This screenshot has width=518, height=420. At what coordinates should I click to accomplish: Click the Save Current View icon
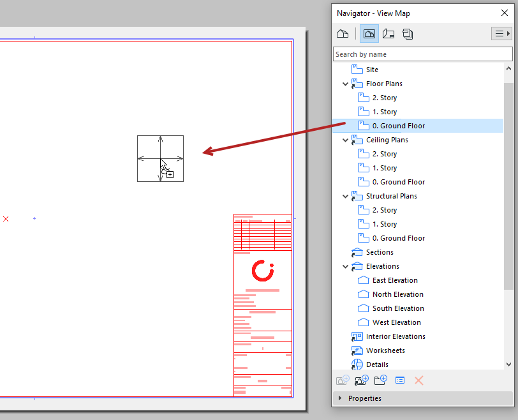pos(343,380)
